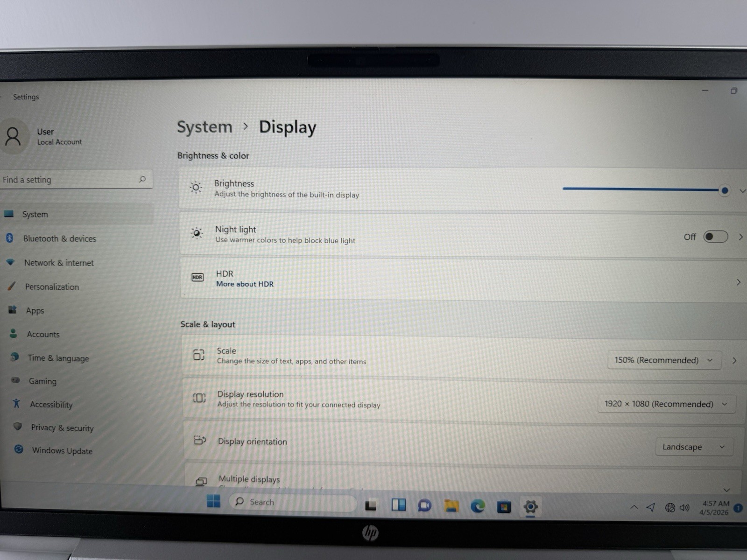Click the HDR badge icon

click(197, 277)
